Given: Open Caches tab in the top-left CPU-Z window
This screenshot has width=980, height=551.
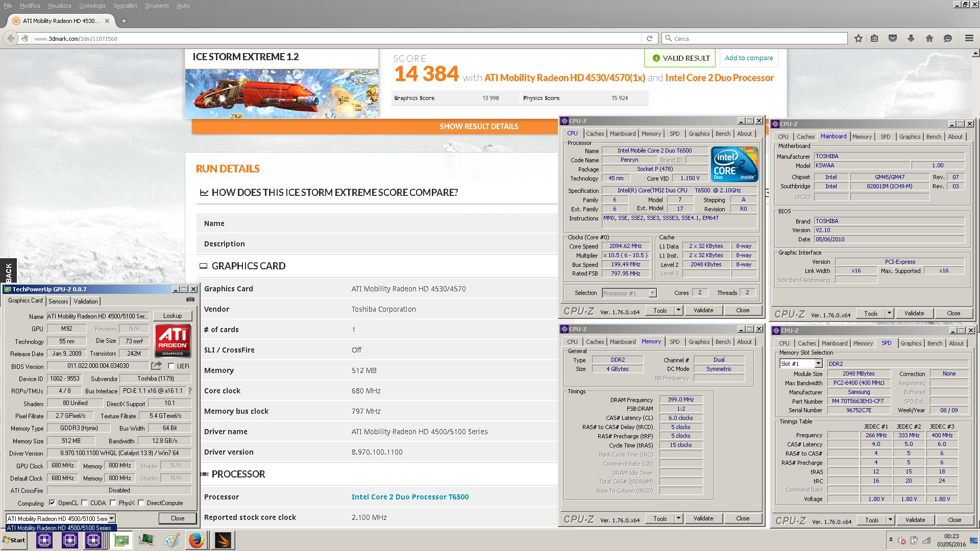Looking at the screenshot, I should (x=595, y=134).
